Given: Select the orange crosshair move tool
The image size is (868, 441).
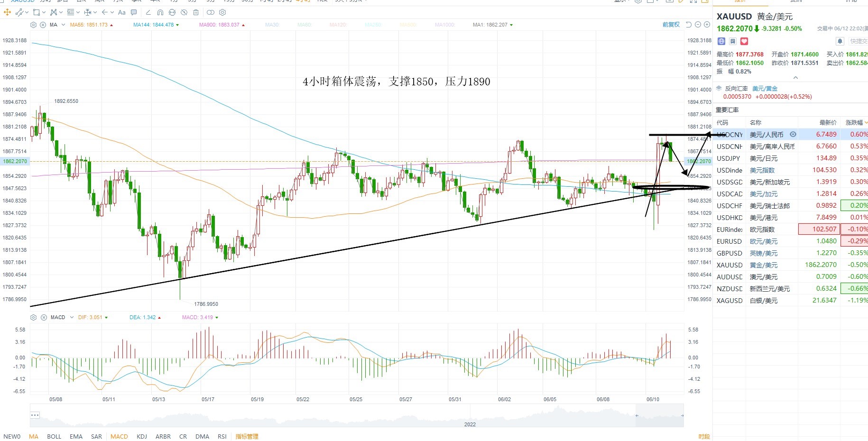Looking at the screenshot, I should 7,12.
